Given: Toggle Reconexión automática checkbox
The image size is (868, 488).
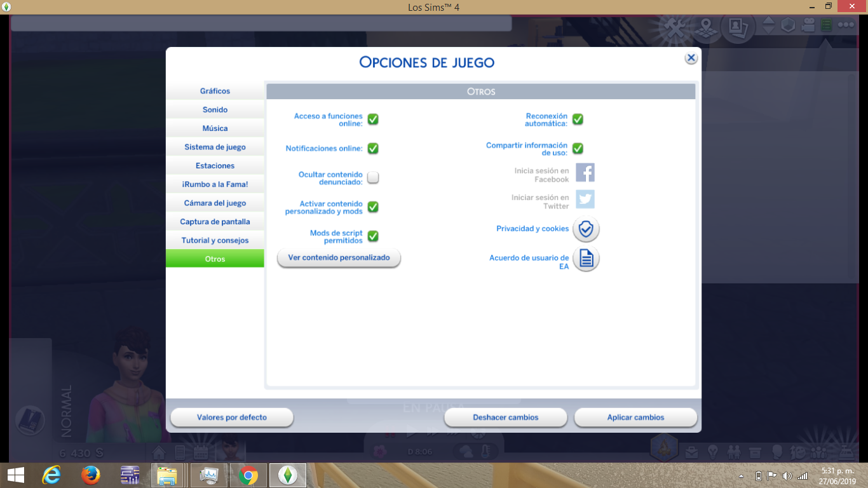Looking at the screenshot, I should pos(578,119).
